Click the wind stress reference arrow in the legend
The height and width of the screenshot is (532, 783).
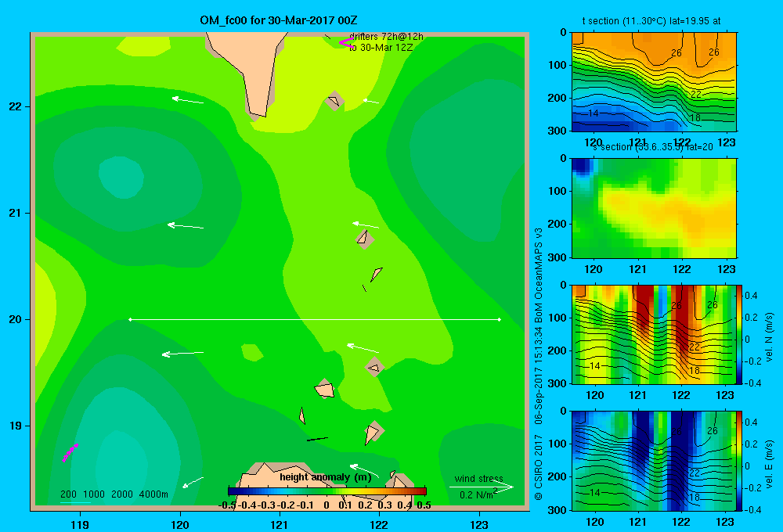(481, 487)
